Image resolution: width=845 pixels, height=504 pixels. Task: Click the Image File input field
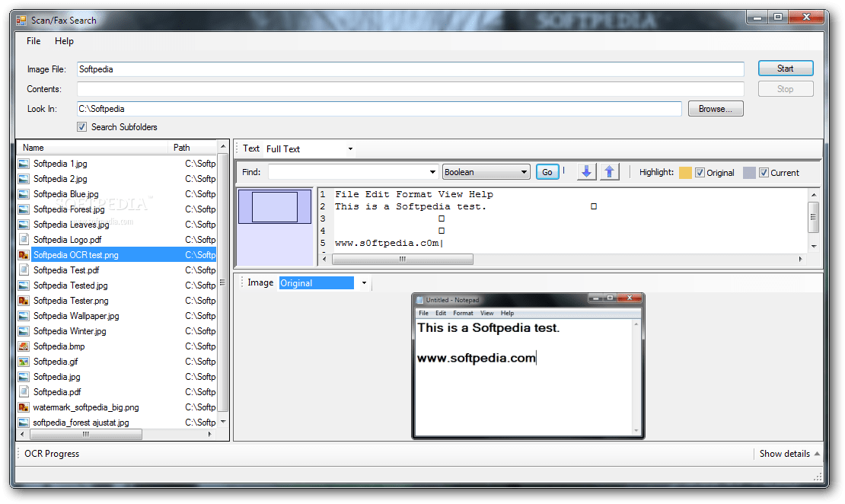(410, 69)
